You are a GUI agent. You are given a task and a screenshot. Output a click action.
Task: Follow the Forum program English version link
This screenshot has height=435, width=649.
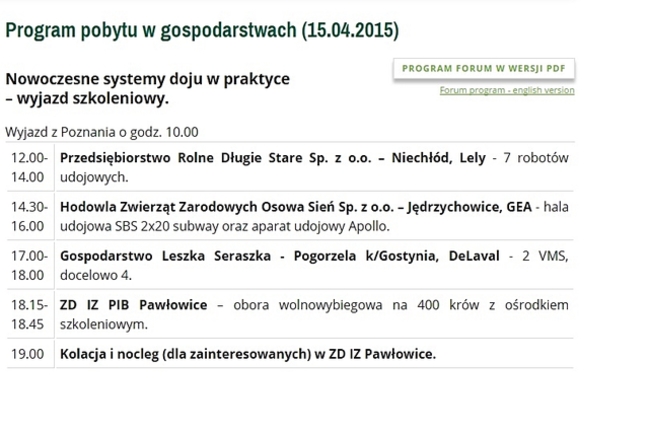(x=506, y=90)
